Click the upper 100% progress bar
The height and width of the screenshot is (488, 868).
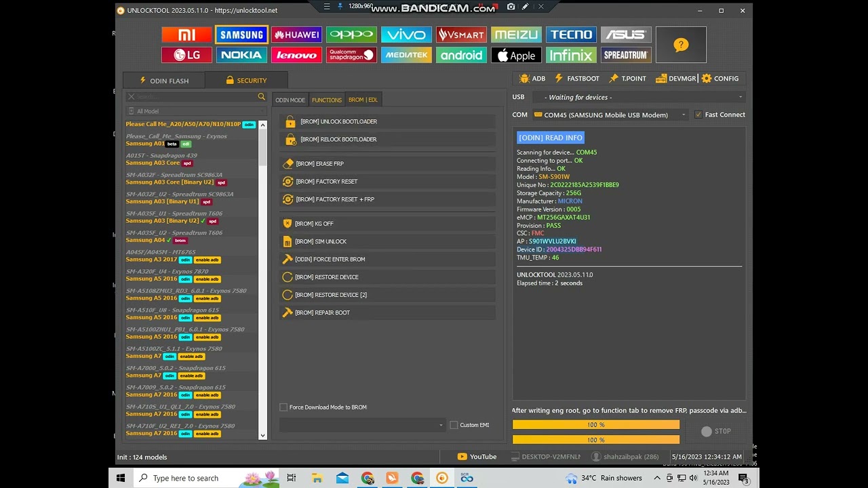click(596, 424)
